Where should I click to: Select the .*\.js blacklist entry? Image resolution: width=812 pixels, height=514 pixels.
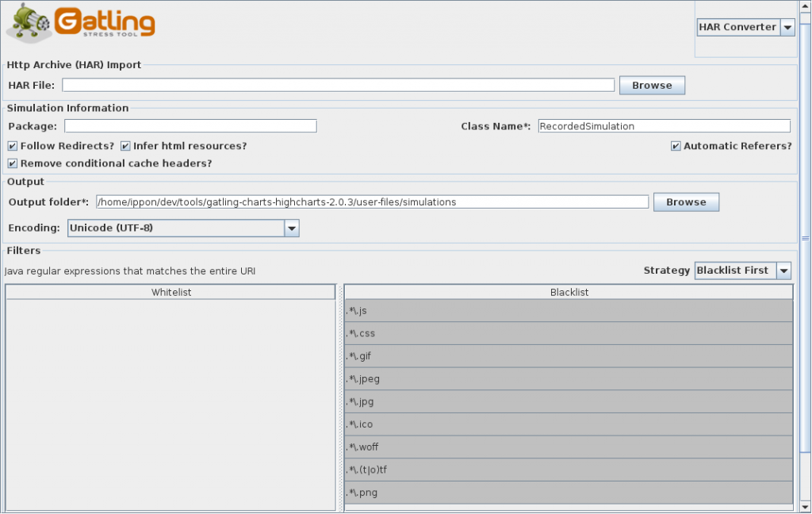[569, 311]
